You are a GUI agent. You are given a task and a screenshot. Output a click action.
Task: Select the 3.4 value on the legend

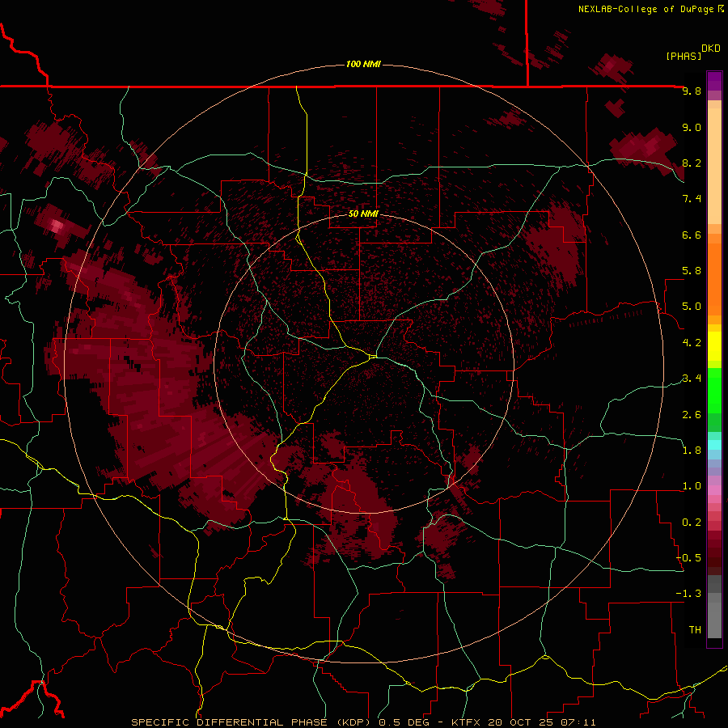click(x=692, y=379)
